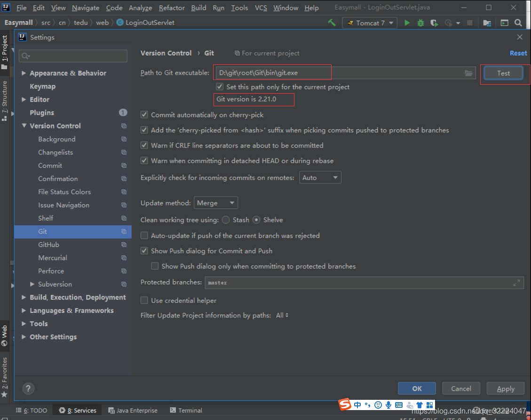531x420 pixels.
Task: Open the Refactor menu
Action: [172, 8]
